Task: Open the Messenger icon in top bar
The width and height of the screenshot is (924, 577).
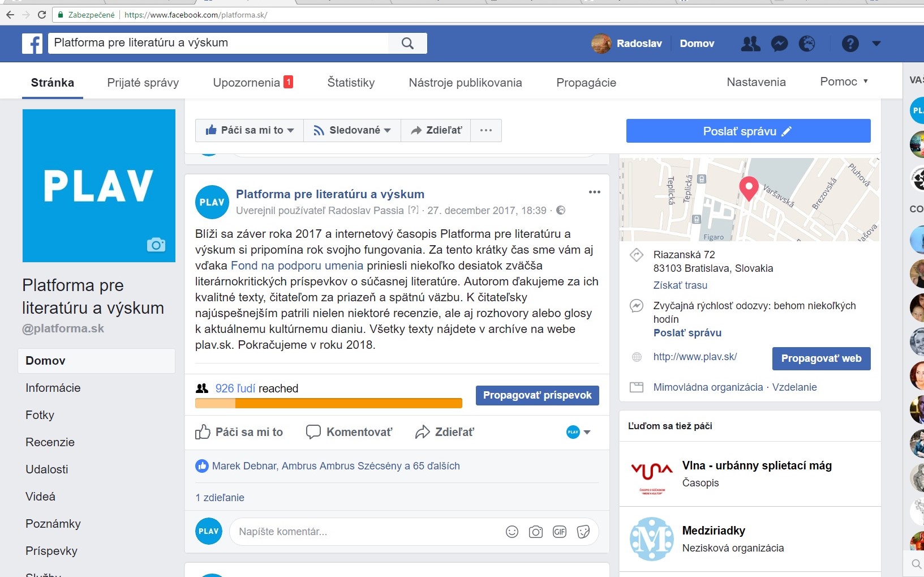Action: (x=779, y=44)
